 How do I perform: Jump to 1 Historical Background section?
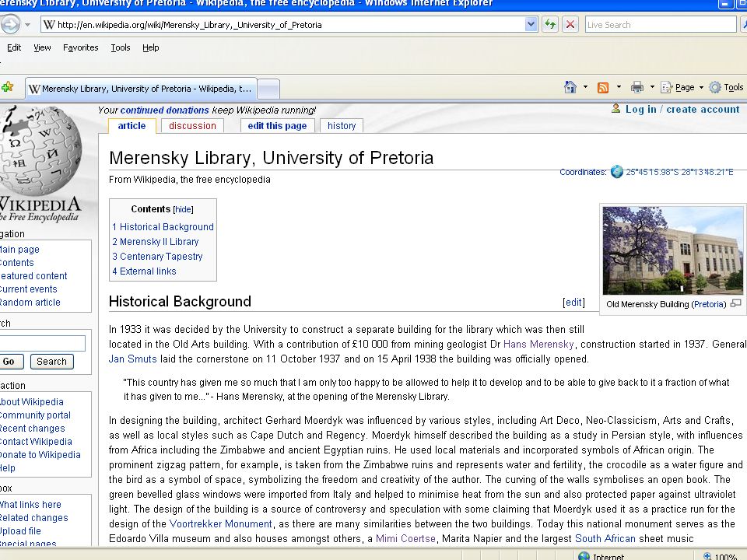click(163, 226)
